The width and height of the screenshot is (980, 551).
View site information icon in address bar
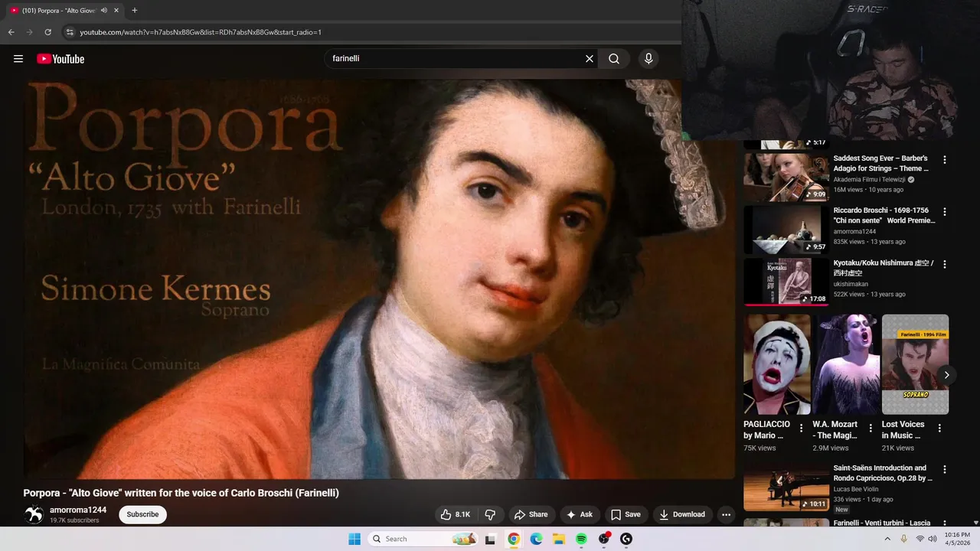69,32
